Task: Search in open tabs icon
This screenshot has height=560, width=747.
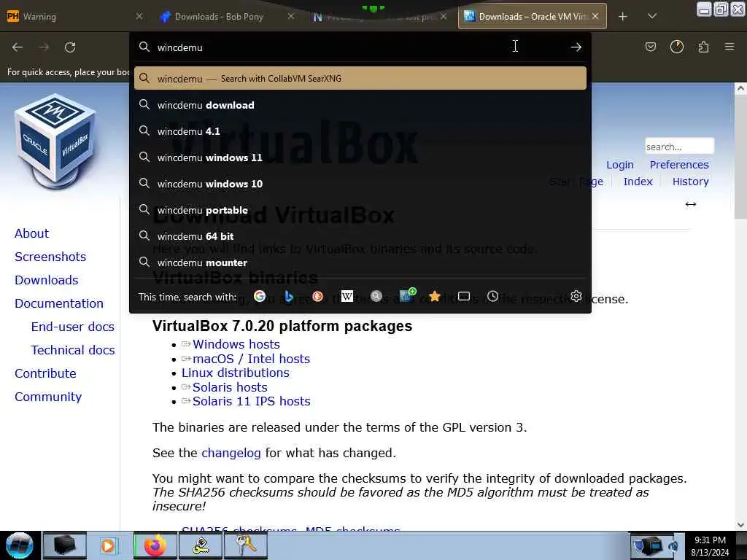Action: tap(463, 296)
